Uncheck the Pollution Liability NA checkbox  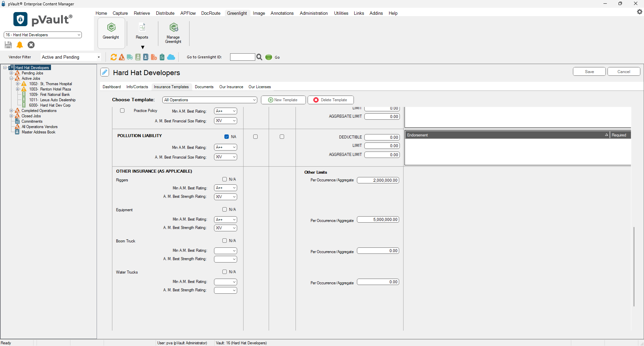click(227, 137)
